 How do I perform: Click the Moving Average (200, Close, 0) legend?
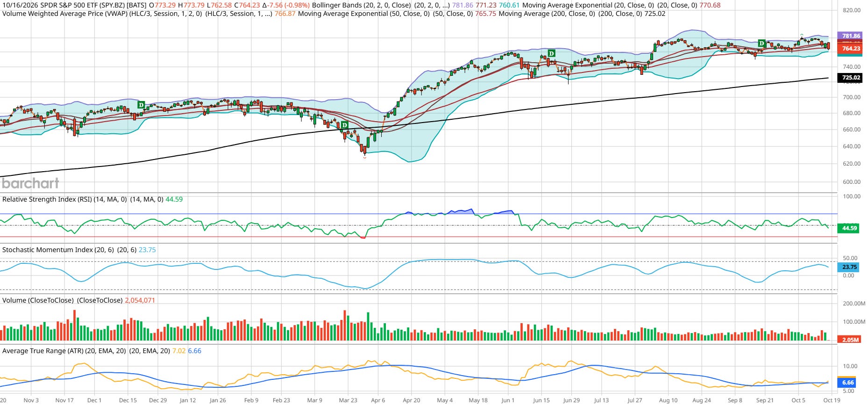point(547,14)
